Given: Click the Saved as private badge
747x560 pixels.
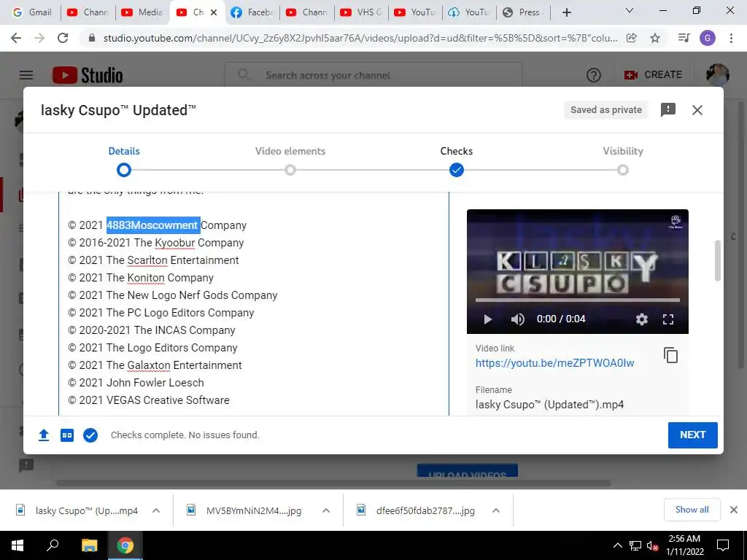Looking at the screenshot, I should point(606,110).
